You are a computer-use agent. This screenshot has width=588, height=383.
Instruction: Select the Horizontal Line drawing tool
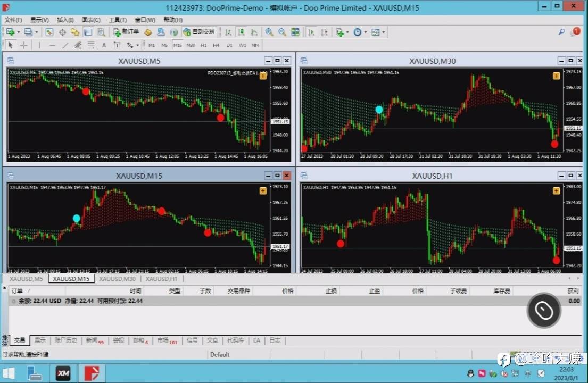[x=52, y=45]
